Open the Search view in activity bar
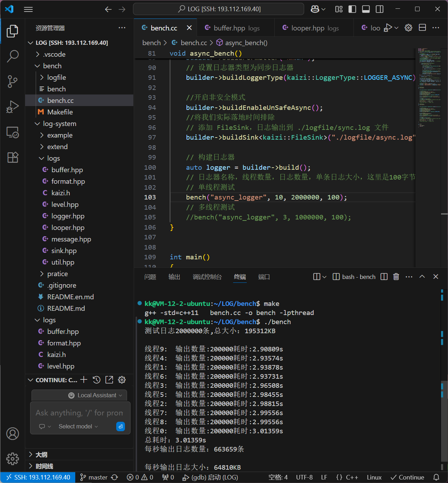Image resolution: width=448 pixels, height=483 pixels. 13,56
